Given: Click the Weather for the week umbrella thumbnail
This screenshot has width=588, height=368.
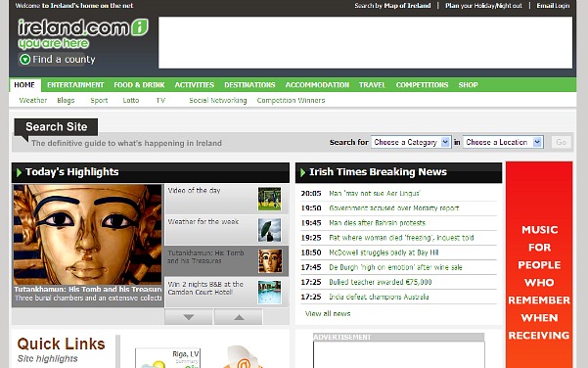Looking at the screenshot, I should pyautogui.click(x=269, y=230).
